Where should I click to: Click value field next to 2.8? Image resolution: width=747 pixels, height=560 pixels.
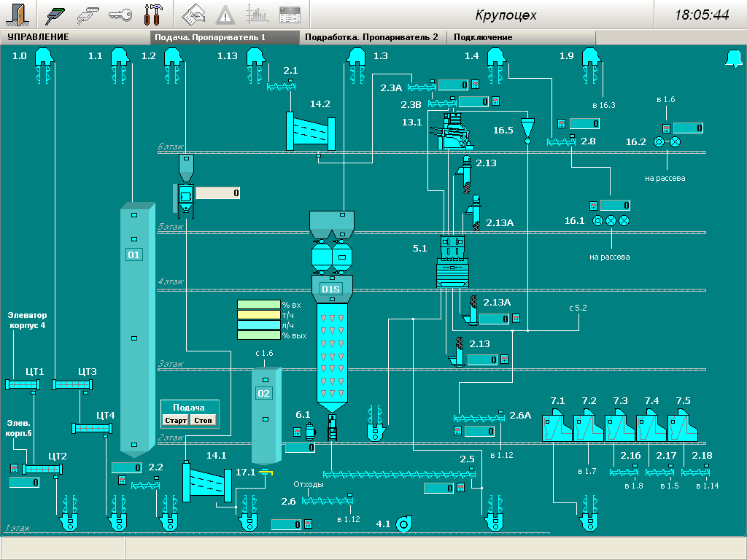pyautogui.click(x=584, y=123)
